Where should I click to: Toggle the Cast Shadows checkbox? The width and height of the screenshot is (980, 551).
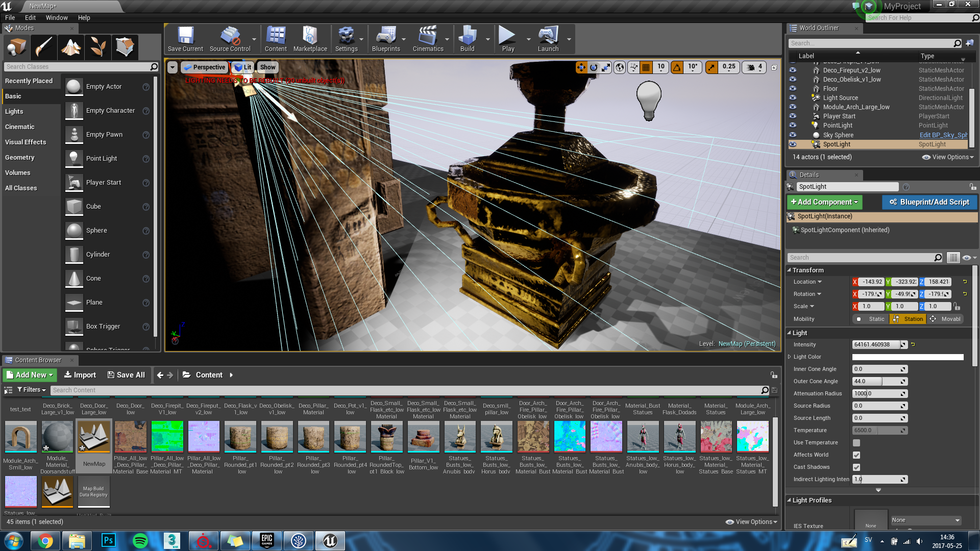(856, 467)
